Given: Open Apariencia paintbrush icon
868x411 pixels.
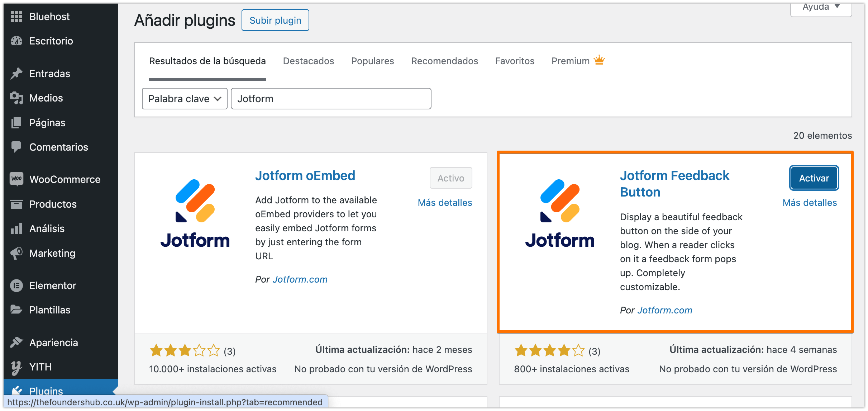Looking at the screenshot, I should [16, 342].
